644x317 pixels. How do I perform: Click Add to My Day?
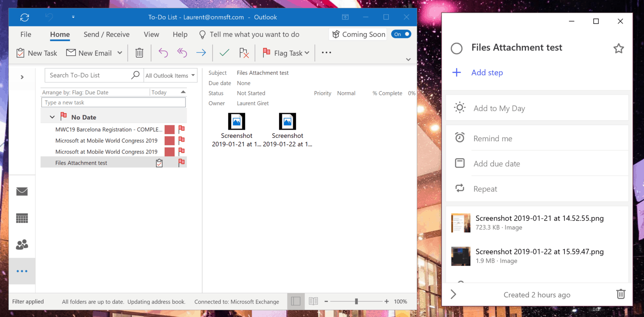[537, 108]
